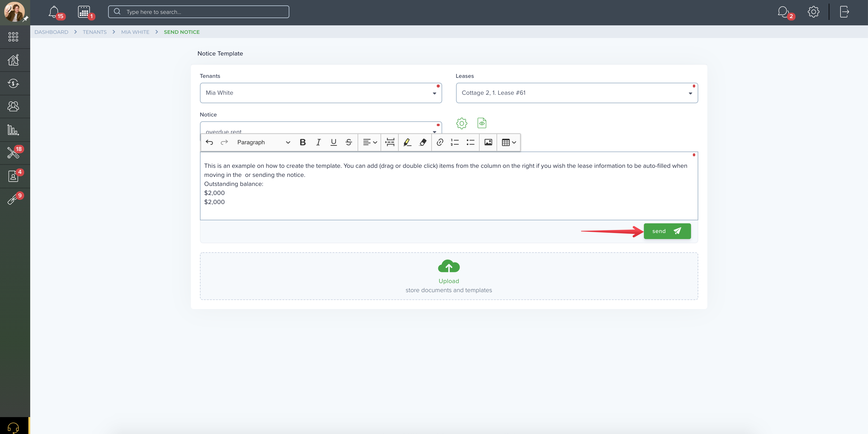The width and height of the screenshot is (868, 434).
Task: Click the logout icon at top right
Action: 844,12
